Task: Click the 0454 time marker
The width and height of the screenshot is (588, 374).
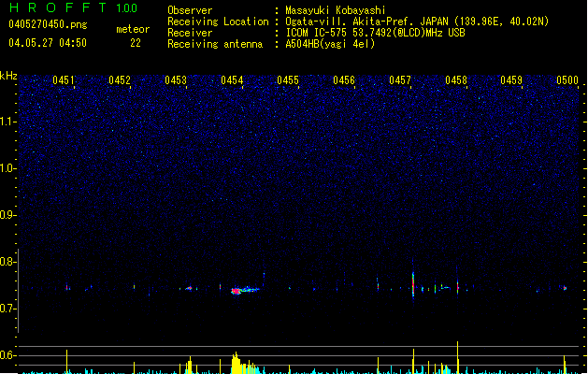Action: pyautogui.click(x=232, y=79)
